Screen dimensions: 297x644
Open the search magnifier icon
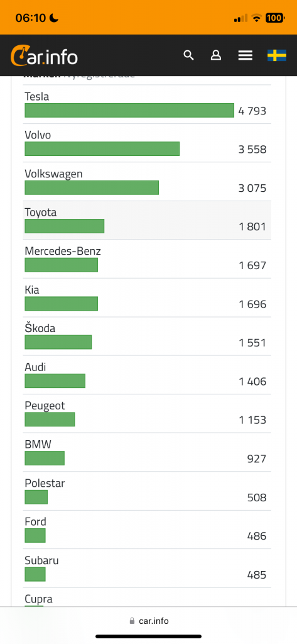(188, 55)
